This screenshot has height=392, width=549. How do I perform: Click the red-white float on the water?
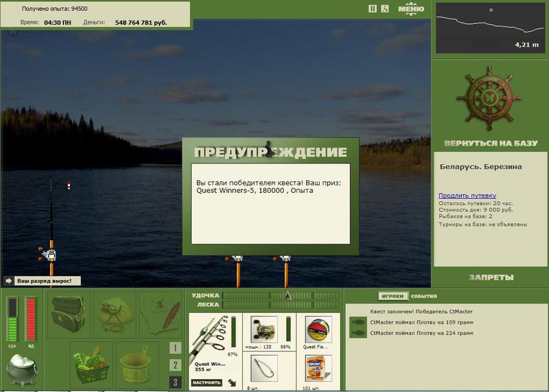coord(69,185)
